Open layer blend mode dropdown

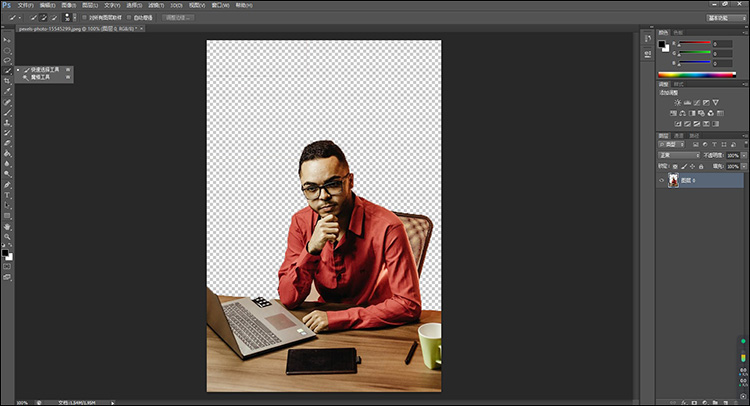pos(679,155)
